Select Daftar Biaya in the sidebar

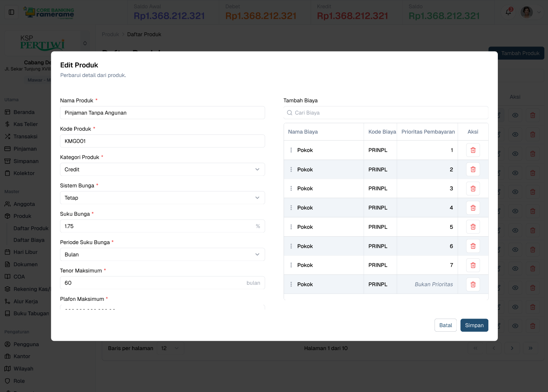[x=29, y=240]
